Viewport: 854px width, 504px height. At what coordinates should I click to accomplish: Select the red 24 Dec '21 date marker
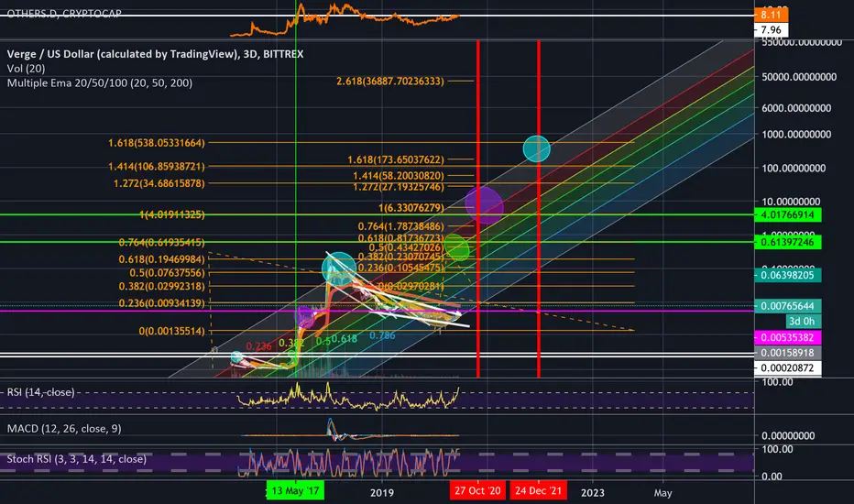pos(538,490)
